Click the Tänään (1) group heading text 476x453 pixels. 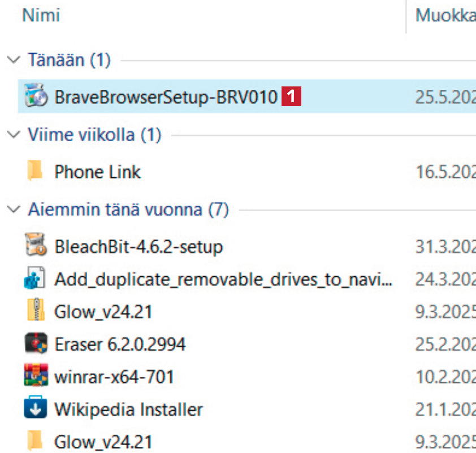(x=69, y=60)
